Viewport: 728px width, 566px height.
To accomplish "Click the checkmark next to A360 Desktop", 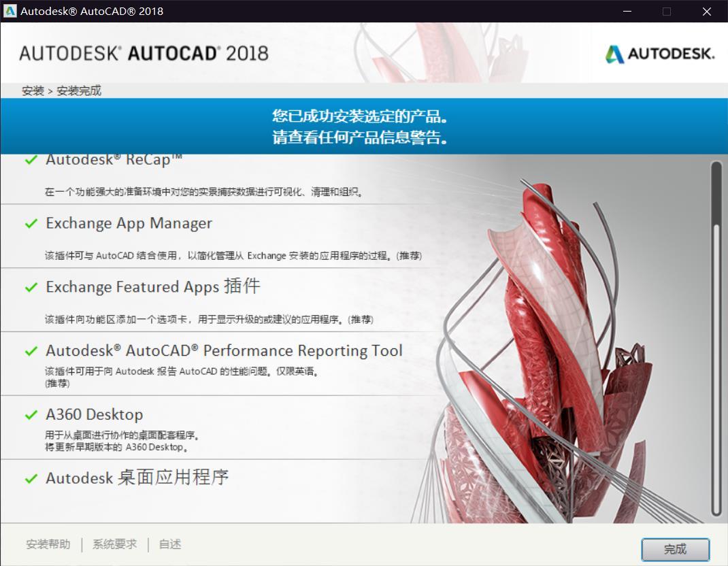I will point(31,414).
